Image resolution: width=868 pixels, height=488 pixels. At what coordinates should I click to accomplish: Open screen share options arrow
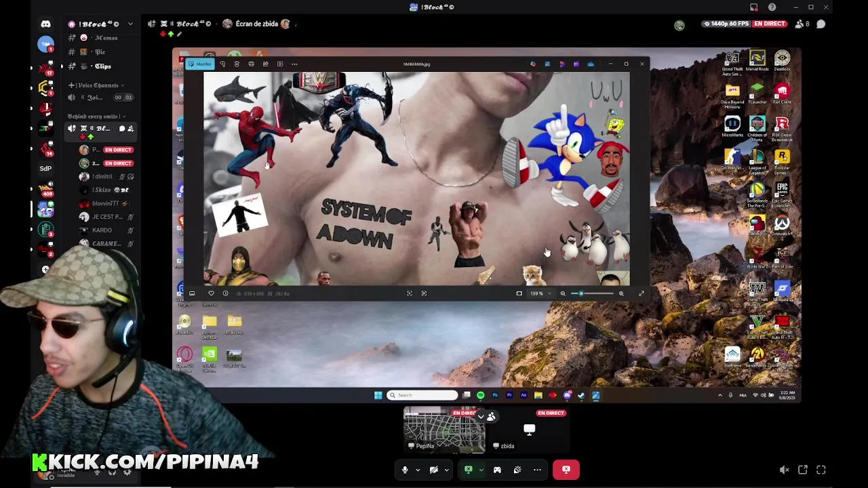point(481,470)
